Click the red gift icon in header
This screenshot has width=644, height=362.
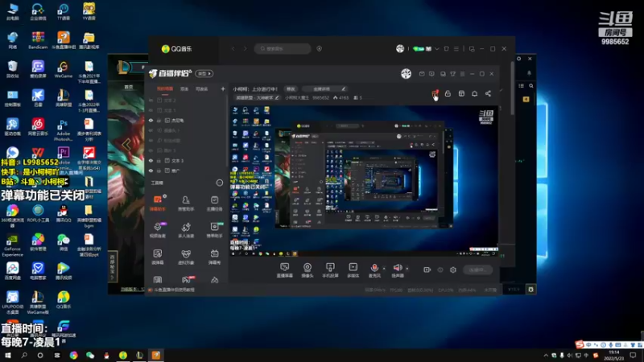pyautogui.click(x=435, y=93)
